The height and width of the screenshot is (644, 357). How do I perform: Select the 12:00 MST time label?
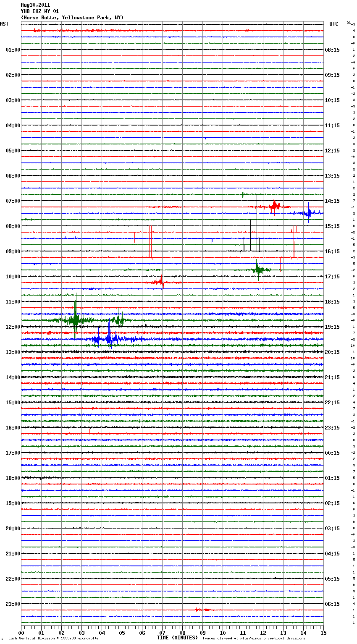pyautogui.click(x=13, y=327)
